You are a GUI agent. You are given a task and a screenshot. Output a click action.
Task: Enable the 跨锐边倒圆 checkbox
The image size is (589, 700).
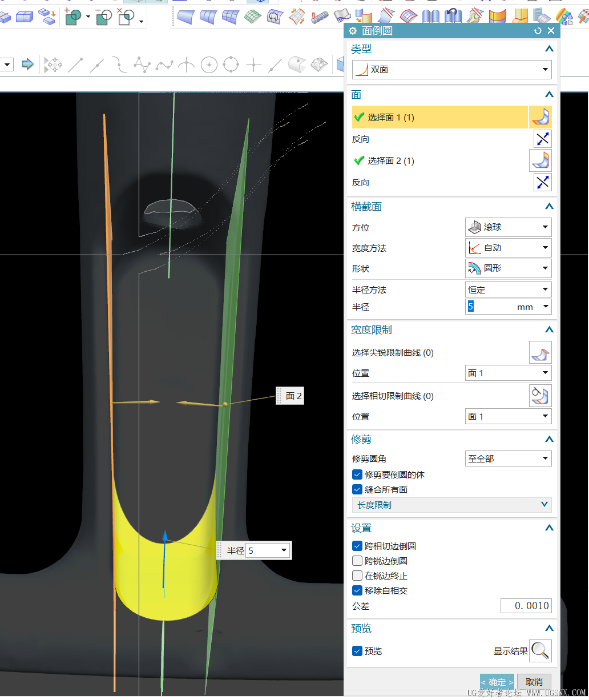tap(357, 561)
